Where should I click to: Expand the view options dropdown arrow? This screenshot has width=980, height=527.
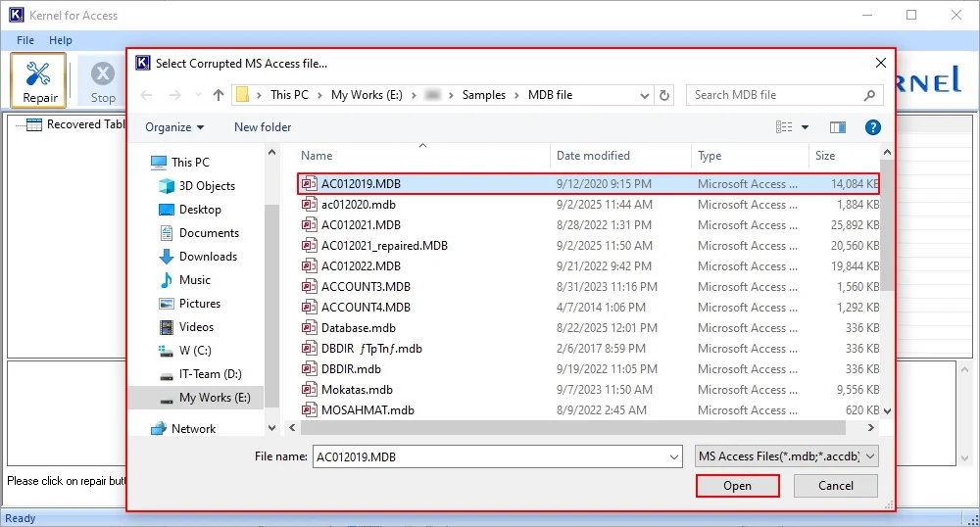(805, 127)
